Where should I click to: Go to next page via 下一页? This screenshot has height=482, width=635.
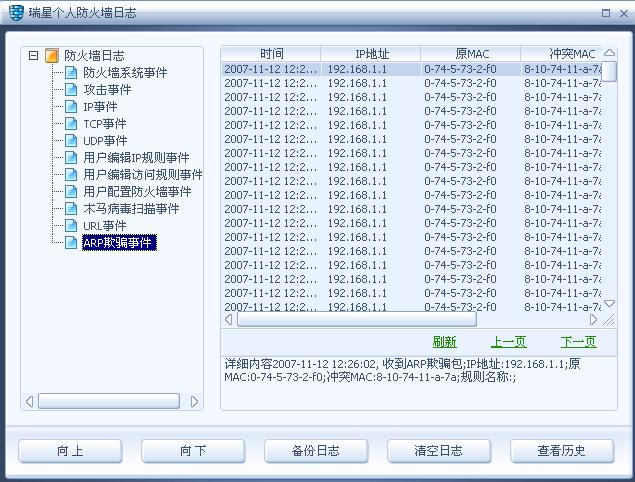click(x=578, y=342)
